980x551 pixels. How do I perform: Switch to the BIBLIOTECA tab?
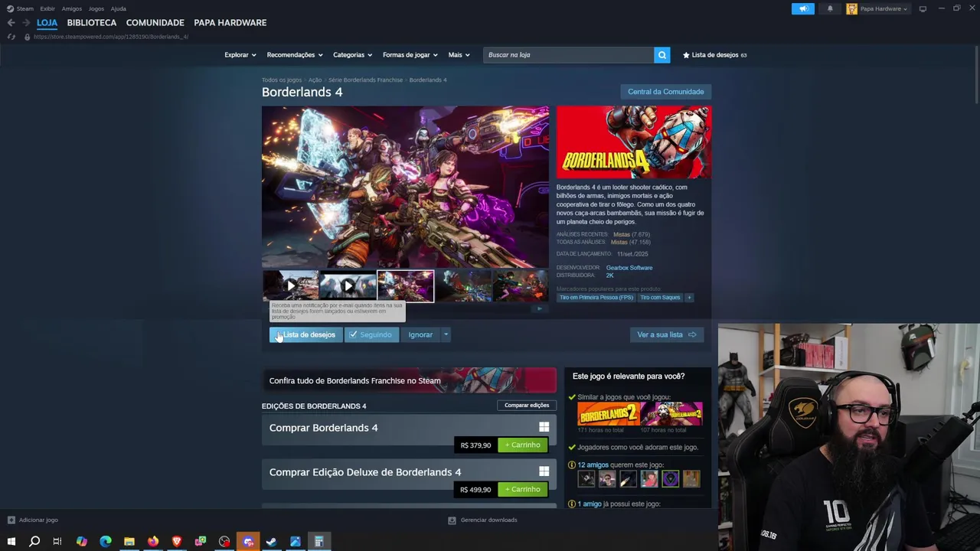(x=92, y=23)
